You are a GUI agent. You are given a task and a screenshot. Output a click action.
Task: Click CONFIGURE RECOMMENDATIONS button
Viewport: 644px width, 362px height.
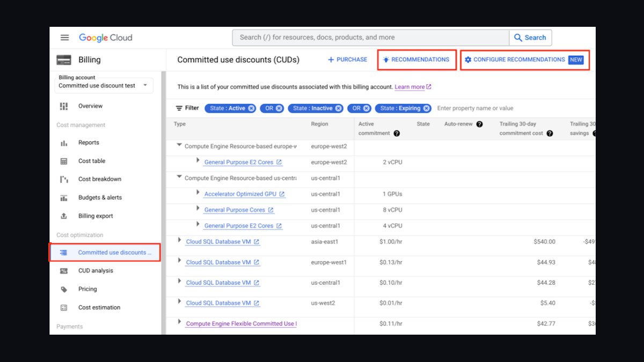(x=524, y=60)
